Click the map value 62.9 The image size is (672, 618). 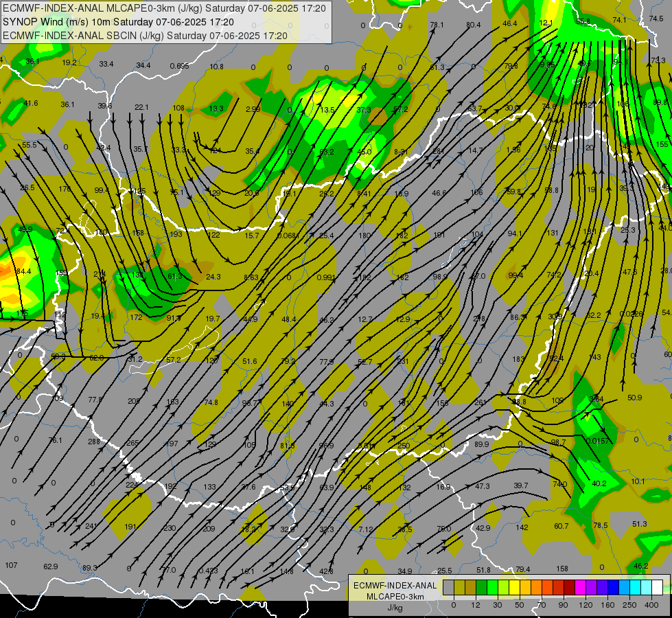point(51,566)
